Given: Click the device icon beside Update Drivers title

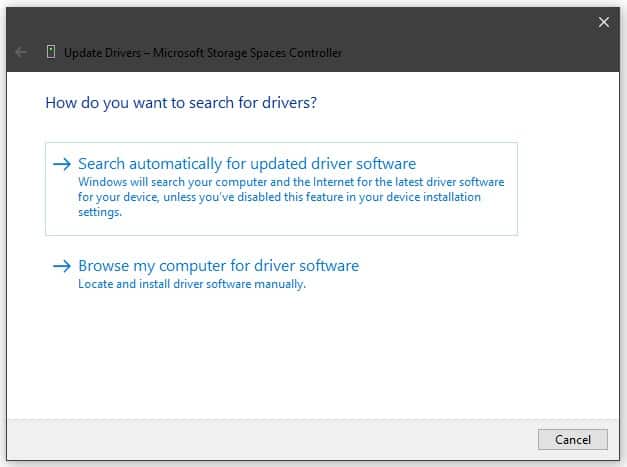Looking at the screenshot, I should (51, 52).
